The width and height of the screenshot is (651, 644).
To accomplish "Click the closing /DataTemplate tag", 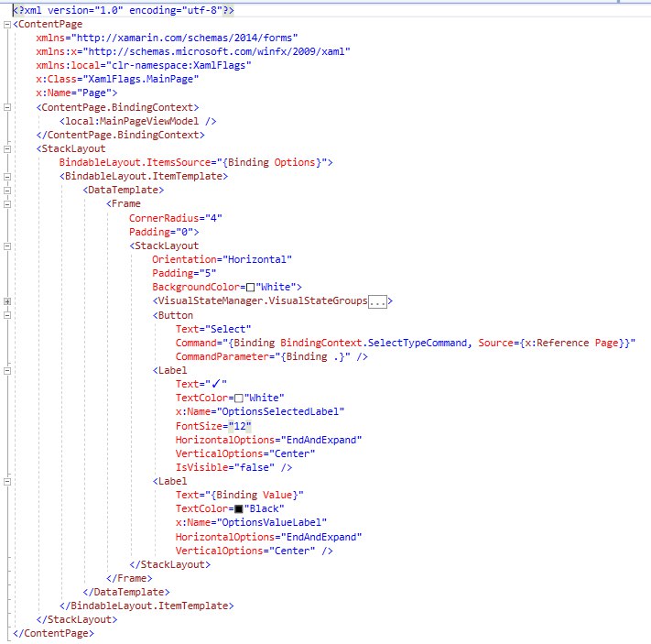I will click(126, 592).
